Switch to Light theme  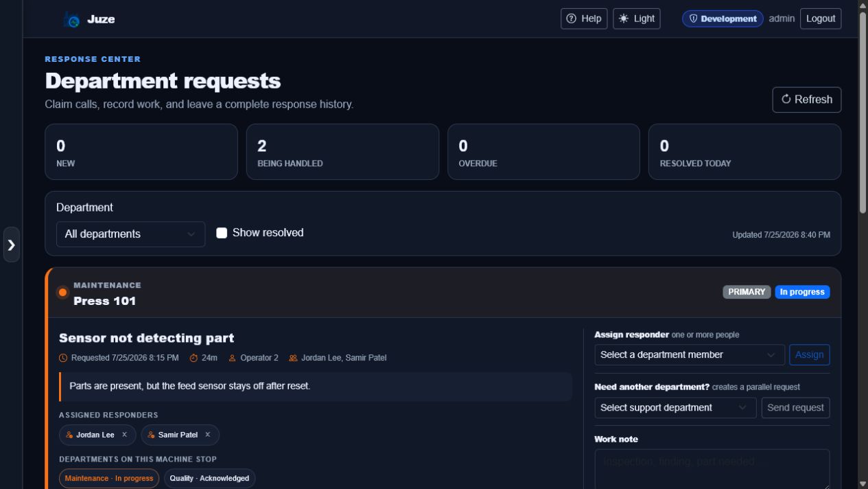637,19
